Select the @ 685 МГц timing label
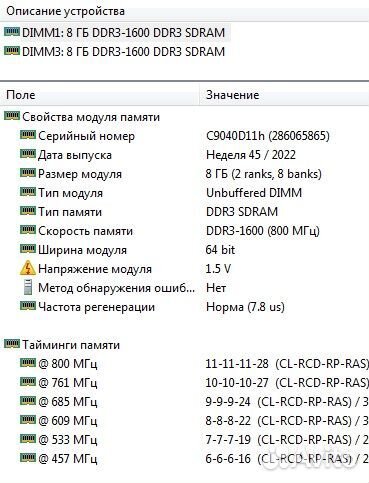This screenshot has width=369, height=483. click(x=68, y=402)
